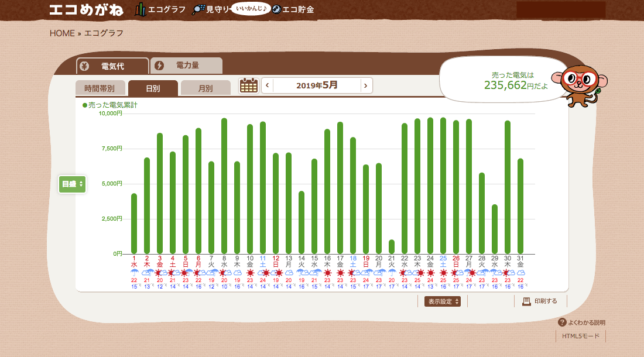This screenshot has width=644, height=357.
Task: Click the エコグラフ bar chart icon
Action: (x=141, y=9)
